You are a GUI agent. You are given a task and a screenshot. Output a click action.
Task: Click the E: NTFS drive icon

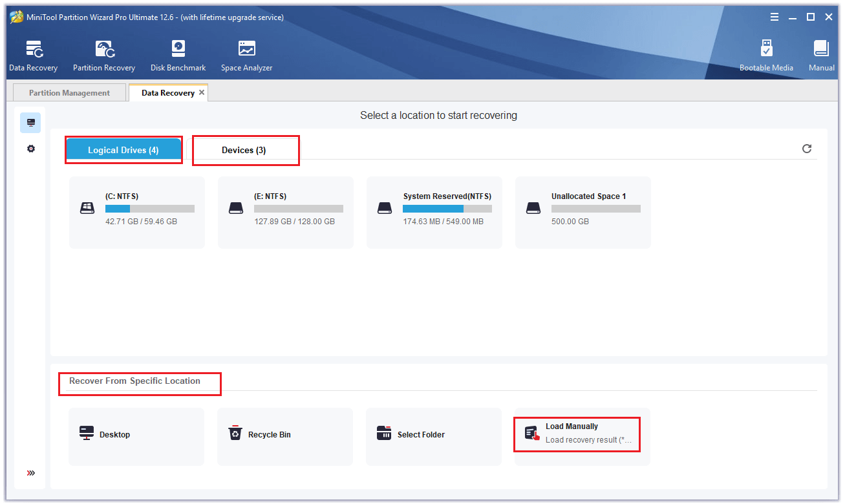tap(236, 208)
